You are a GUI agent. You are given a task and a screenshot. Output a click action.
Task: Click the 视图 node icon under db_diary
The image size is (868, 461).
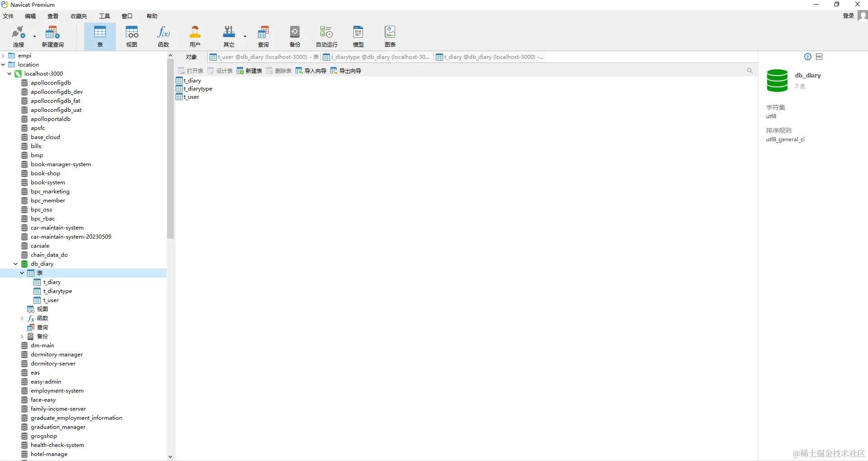[x=31, y=309]
